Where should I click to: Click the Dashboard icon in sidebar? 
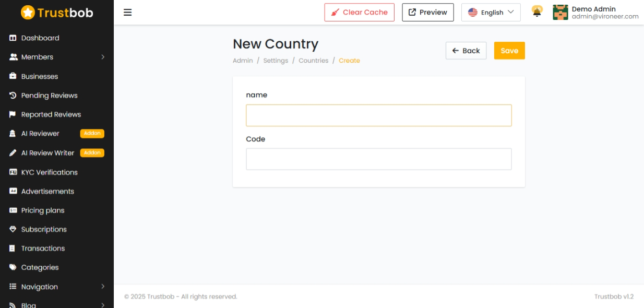click(x=13, y=38)
